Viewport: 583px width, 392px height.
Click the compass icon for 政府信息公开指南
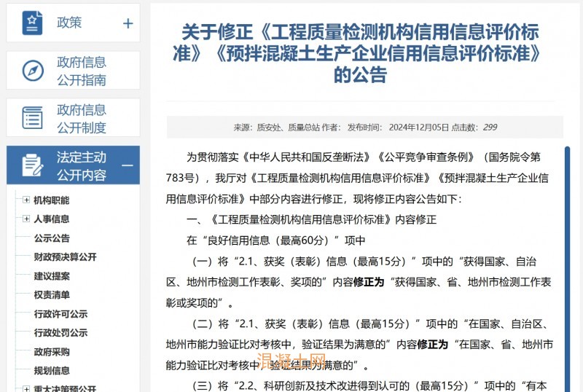click(33, 71)
